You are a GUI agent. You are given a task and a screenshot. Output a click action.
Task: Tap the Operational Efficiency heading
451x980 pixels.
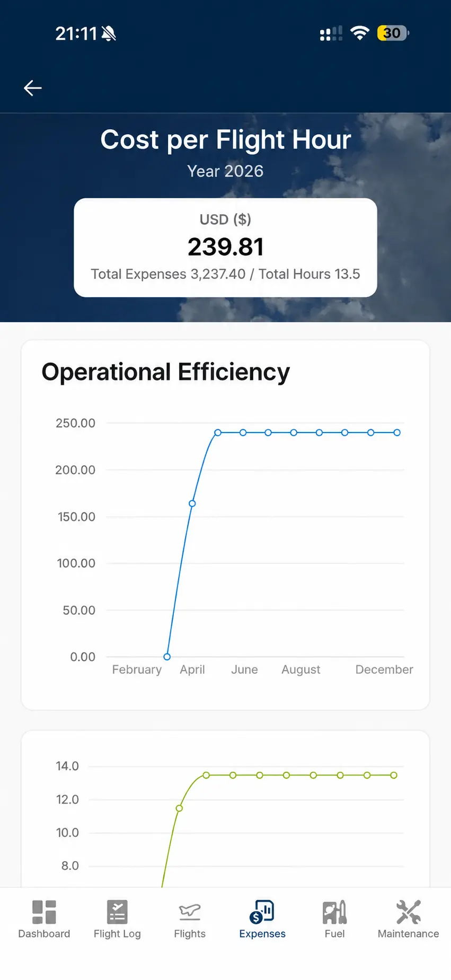166,372
